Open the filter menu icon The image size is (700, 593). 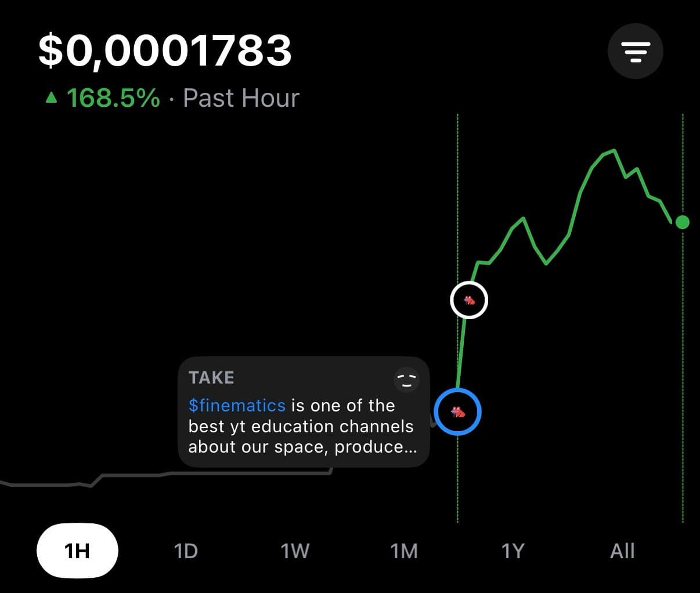635,52
